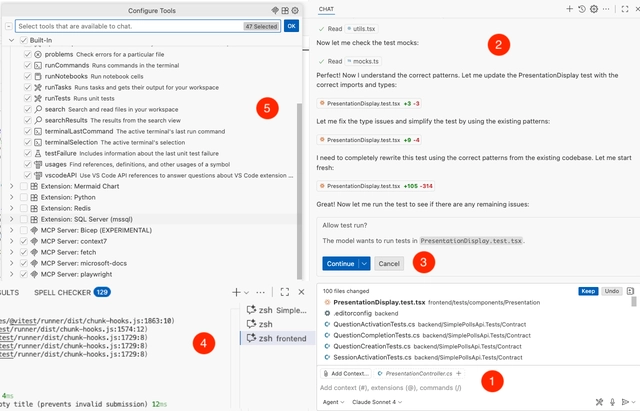Click the Add Context... button
This screenshot has width=640, height=411.
coord(346,373)
